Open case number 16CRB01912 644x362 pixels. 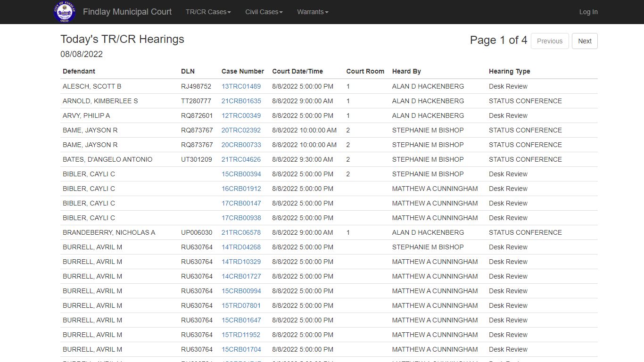click(x=241, y=189)
